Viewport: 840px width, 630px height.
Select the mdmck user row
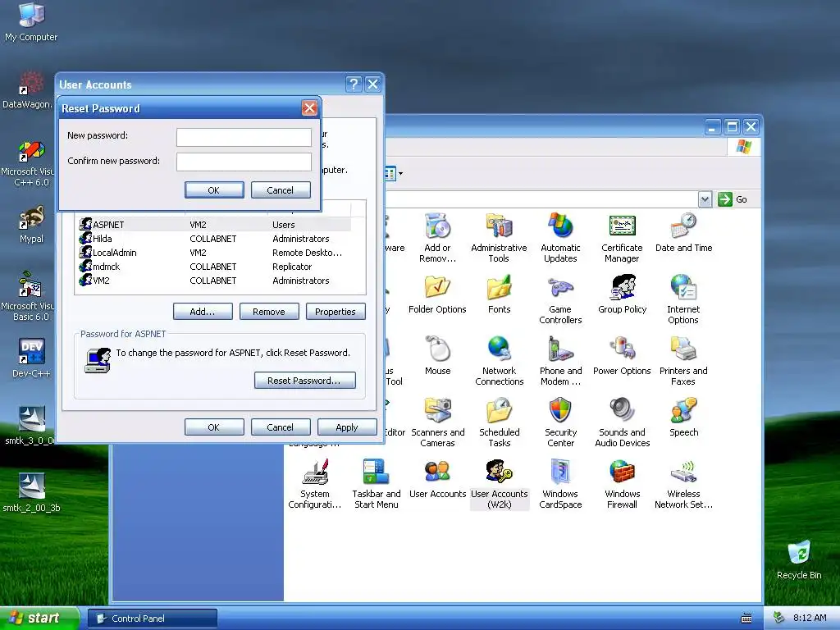tap(214, 267)
